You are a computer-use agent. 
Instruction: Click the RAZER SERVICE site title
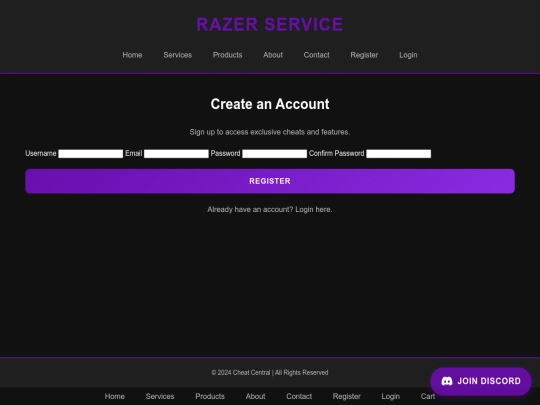point(270,24)
